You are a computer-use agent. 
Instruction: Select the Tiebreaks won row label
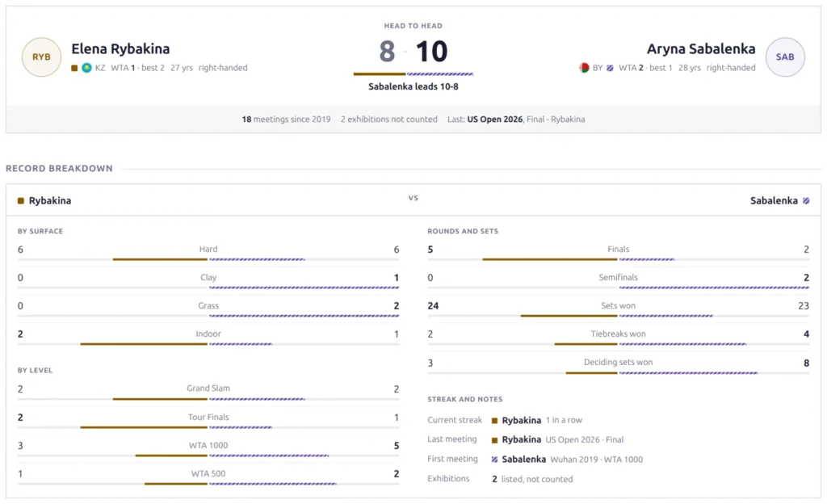pos(618,334)
